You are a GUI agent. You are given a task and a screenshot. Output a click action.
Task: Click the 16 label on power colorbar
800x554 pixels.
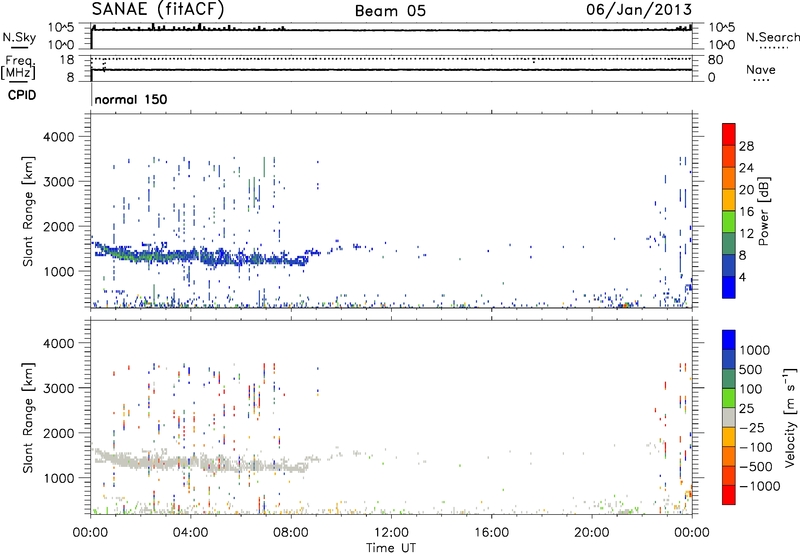click(x=746, y=212)
